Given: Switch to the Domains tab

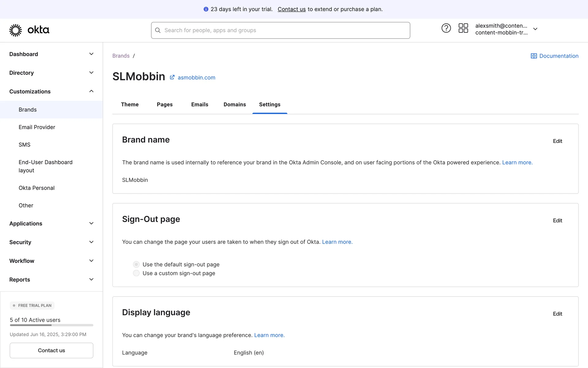Looking at the screenshot, I should click(x=235, y=105).
